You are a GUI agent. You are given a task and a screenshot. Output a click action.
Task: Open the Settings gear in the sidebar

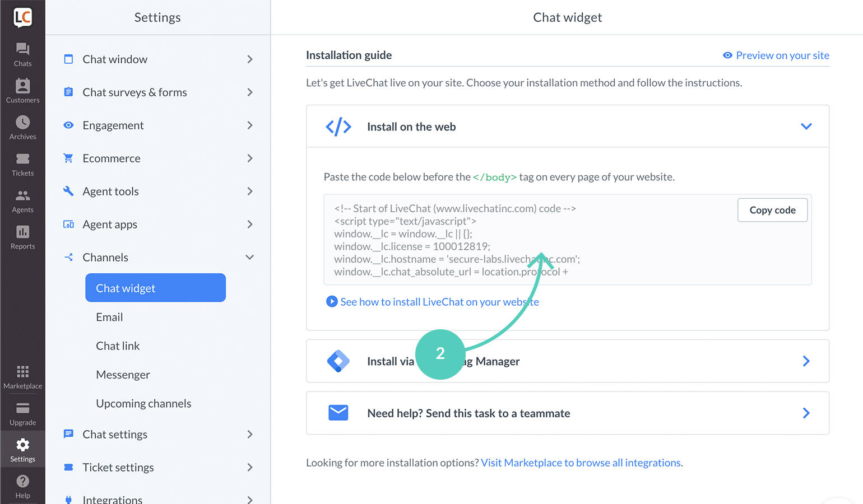point(22,449)
